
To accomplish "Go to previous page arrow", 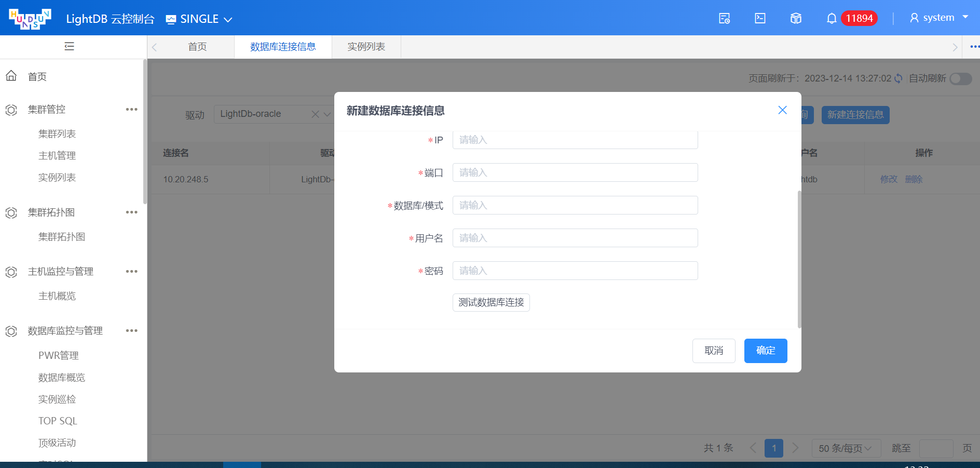I will click(x=753, y=448).
